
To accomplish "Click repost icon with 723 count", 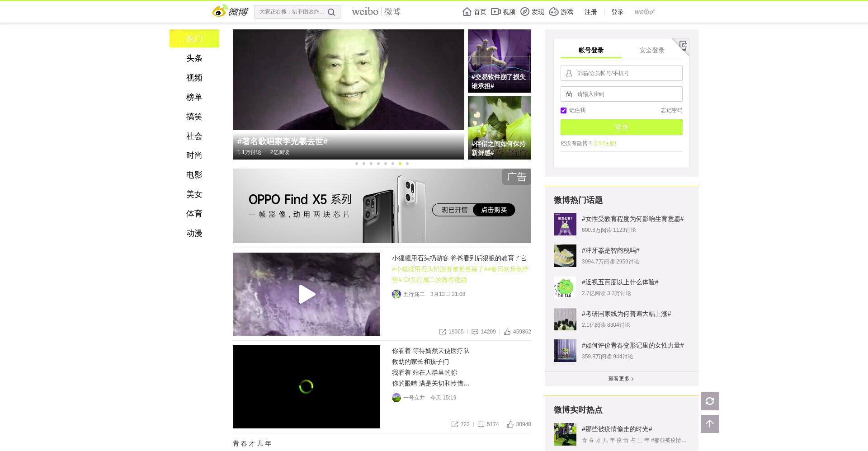I will (x=455, y=424).
